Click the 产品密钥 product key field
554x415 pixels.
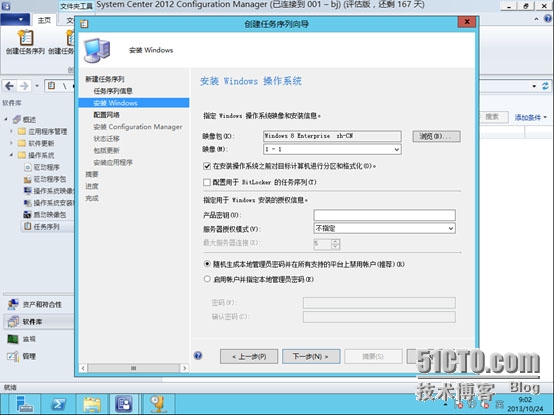pyautogui.click(x=384, y=215)
